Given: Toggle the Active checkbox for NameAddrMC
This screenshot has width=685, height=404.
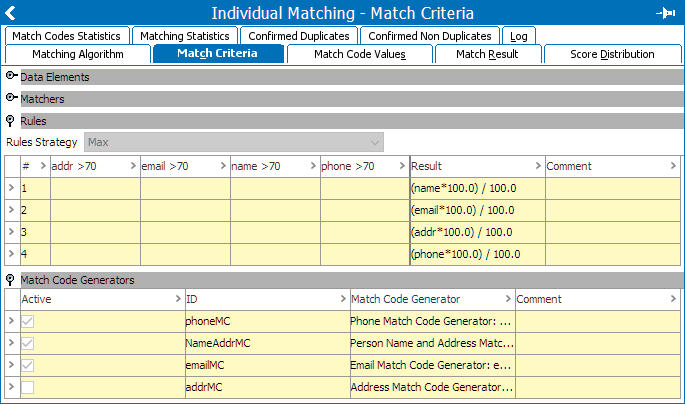Looking at the screenshot, I should (28, 343).
